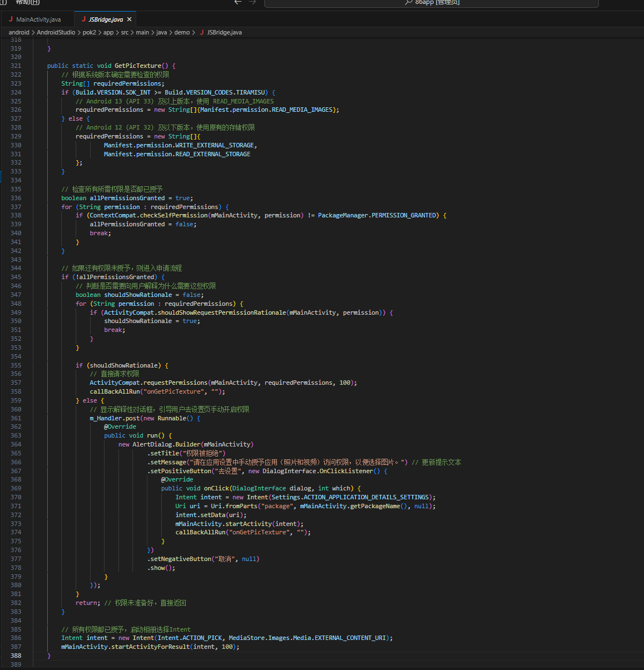
Task: Click the Java icon on the JSBridge.java tab
Action: point(83,19)
